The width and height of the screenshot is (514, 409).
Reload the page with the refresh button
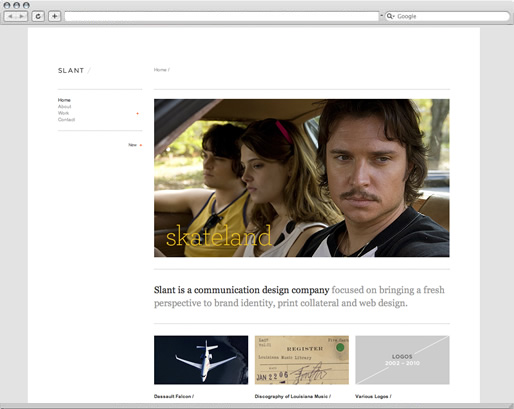(38, 16)
